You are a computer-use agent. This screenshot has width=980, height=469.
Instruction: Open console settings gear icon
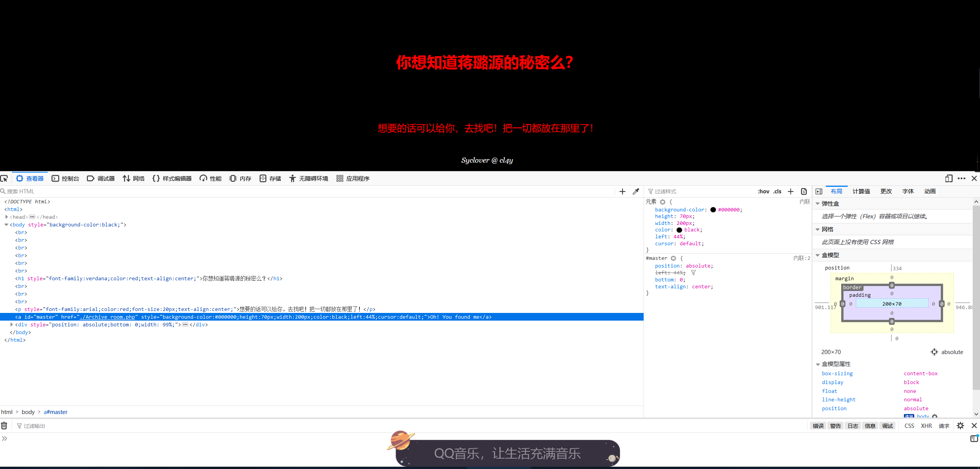tap(960, 426)
